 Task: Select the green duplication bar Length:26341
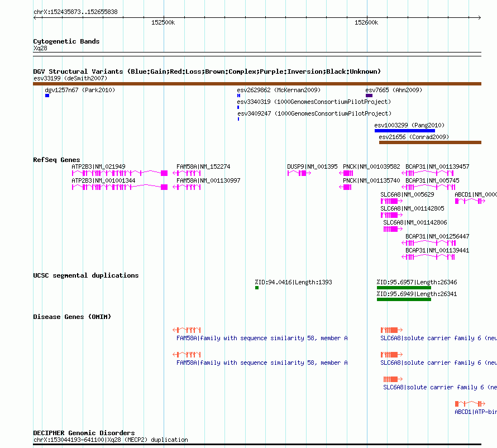(404, 299)
